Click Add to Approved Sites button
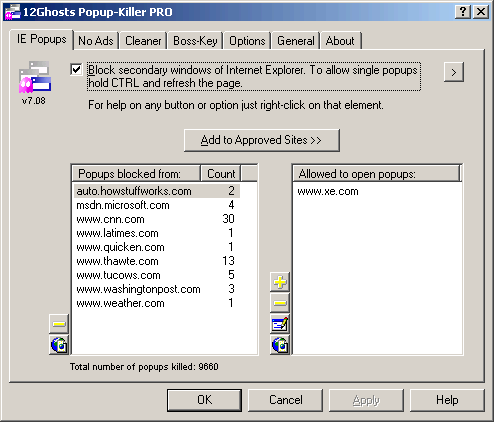The width and height of the screenshot is (494, 422). point(262,140)
